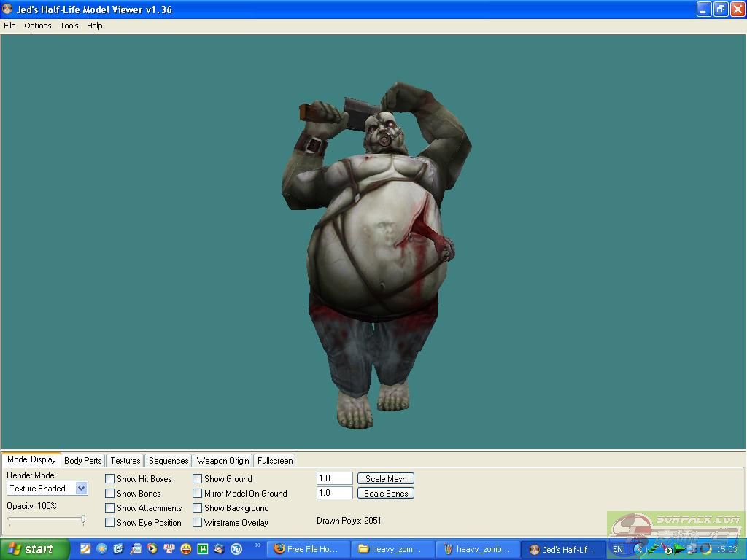Switch to the Firefox Free File Ho... taskbar button
747x560 pixels.
click(307, 549)
